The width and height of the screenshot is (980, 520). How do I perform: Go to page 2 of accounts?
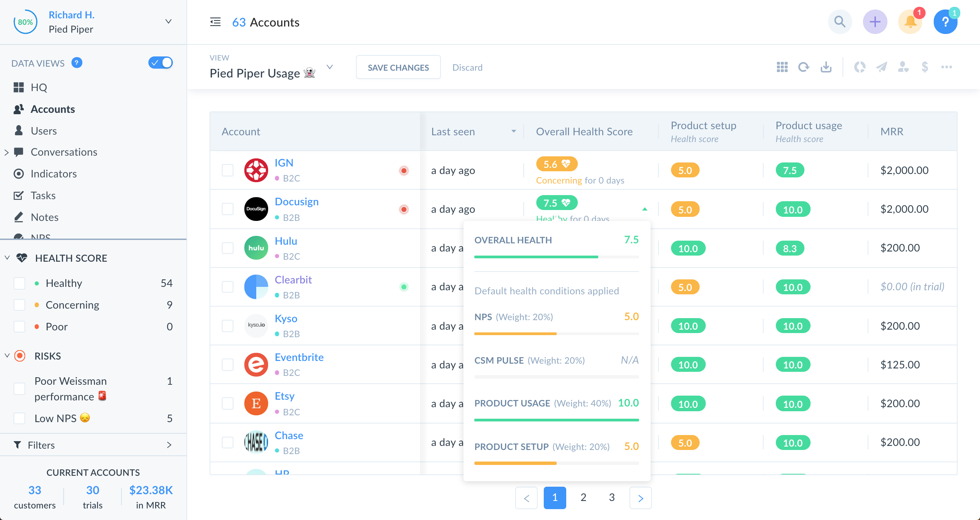click(x=583, y=497)
